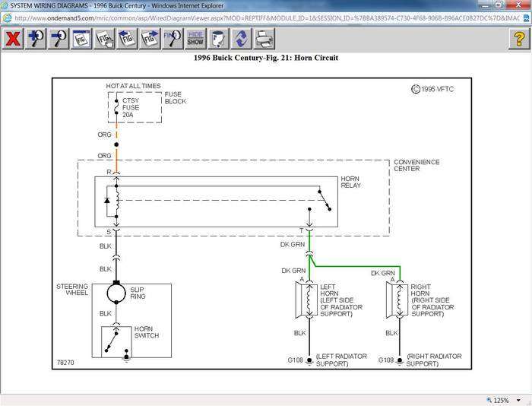Click the Internet Explorer page icon in address bar

[x=7, y=18]
